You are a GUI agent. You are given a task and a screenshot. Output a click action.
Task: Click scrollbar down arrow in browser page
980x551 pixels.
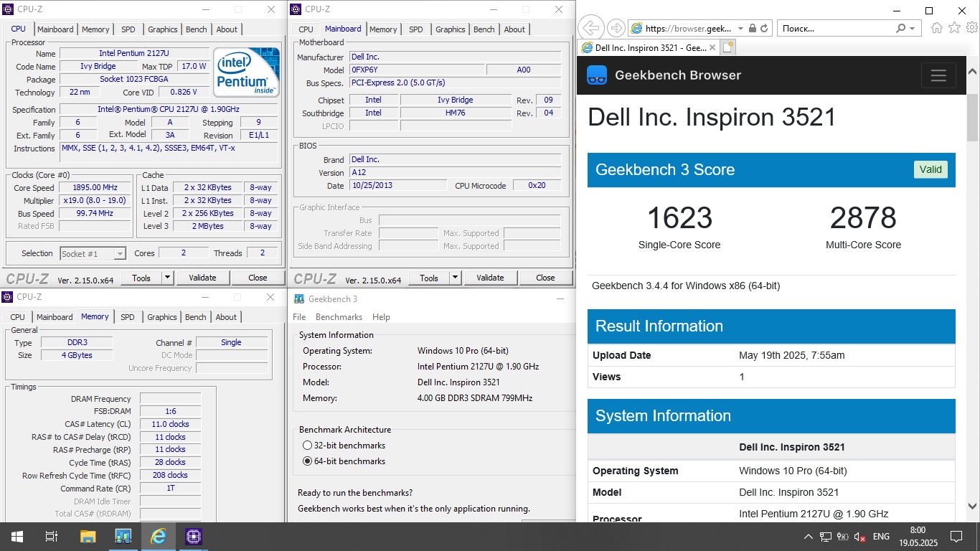pos(973,504)
